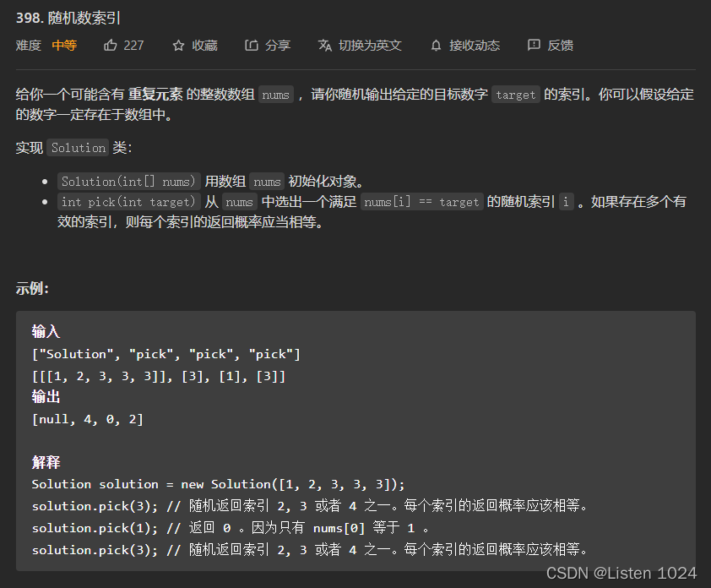
Task: Click the 中等 difficulty label
Action: pos(64,46)
